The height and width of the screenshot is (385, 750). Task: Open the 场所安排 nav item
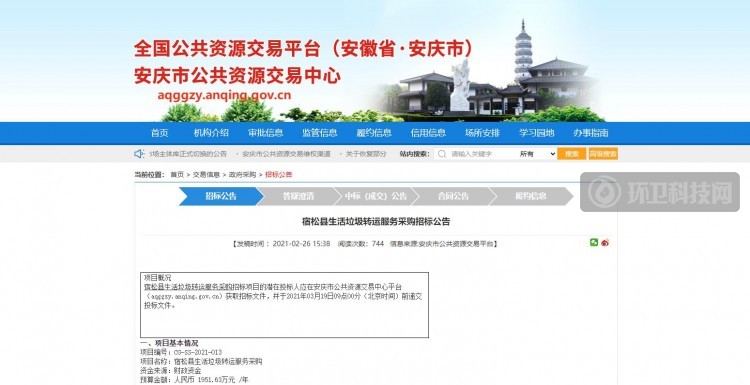[482, 133]
